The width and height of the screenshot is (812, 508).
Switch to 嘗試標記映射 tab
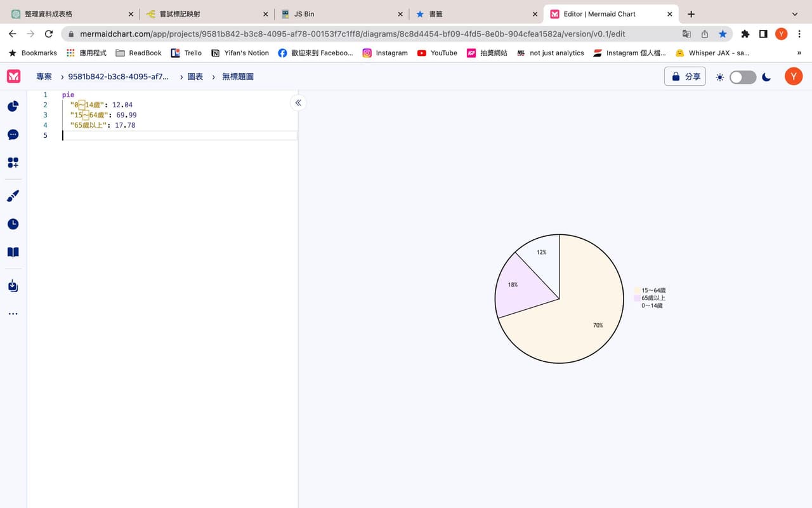(x=207, y=14)
